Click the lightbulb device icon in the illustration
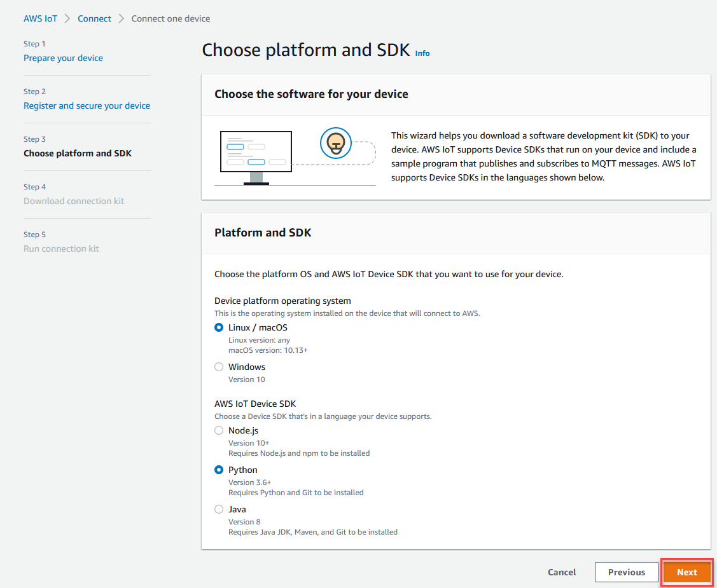This screenshot has height=588, width=717. (335, 144)
